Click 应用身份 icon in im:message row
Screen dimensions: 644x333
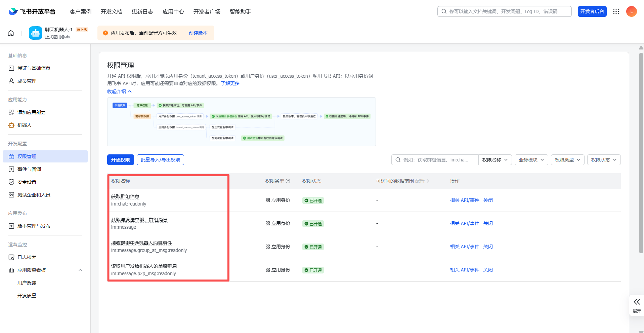[x=268, y=223]
